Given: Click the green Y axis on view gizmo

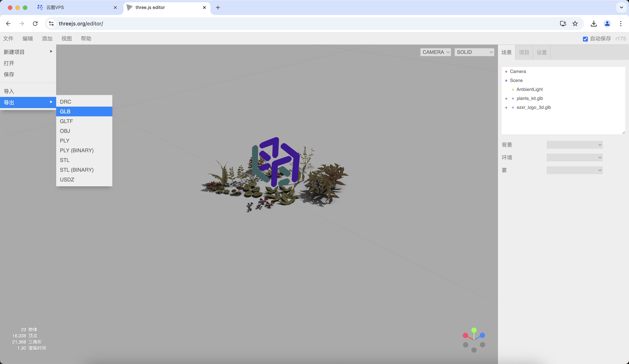Looking at the screenshot, I should pyautogui.click(x=474, y=330).
